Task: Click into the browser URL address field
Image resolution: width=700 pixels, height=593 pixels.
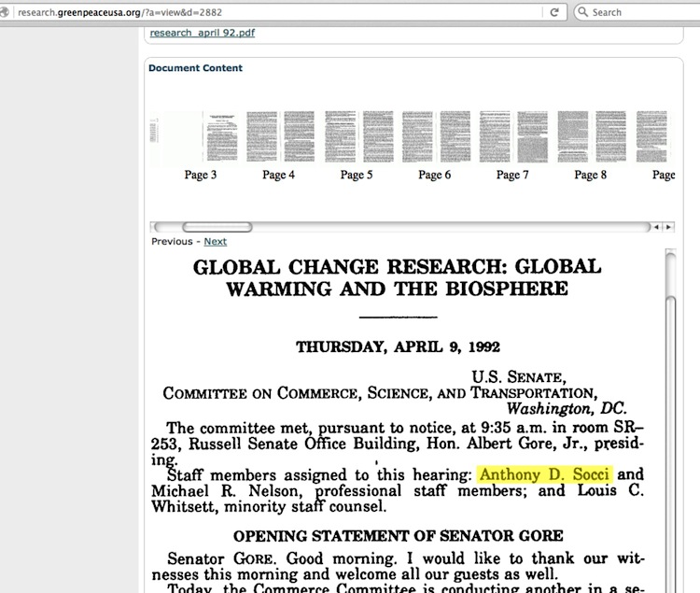Action: [280, 12]
